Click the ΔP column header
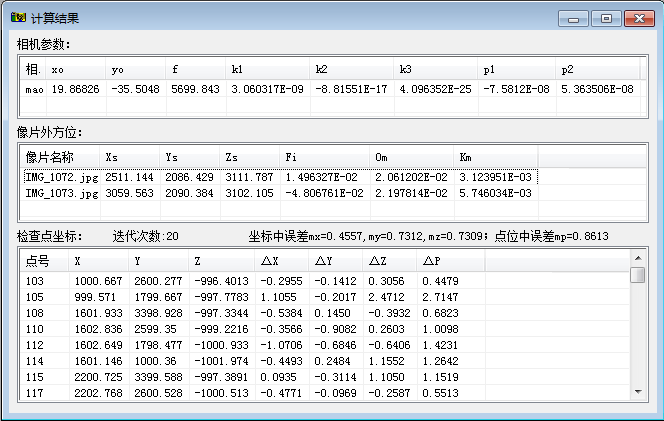This screenshot has height=421, width=664. click(451, 261)
